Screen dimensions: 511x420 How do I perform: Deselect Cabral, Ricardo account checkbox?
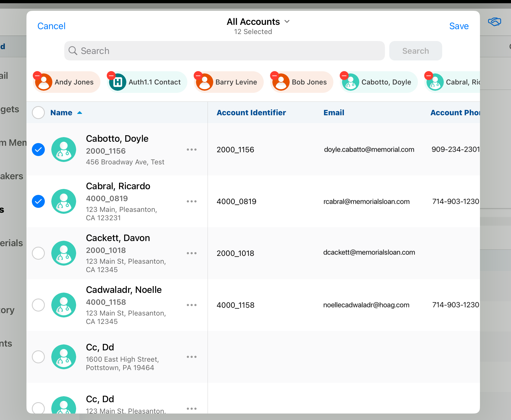click(x=38, y=201)
